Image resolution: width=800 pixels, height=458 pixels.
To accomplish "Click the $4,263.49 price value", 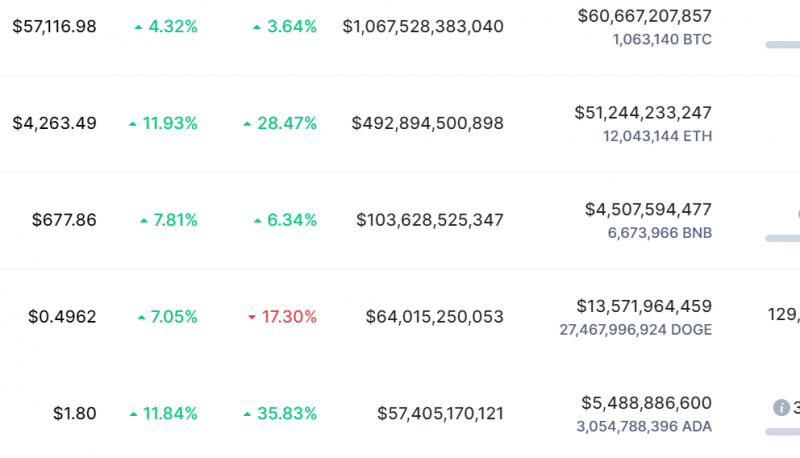I will click(54, 124).
